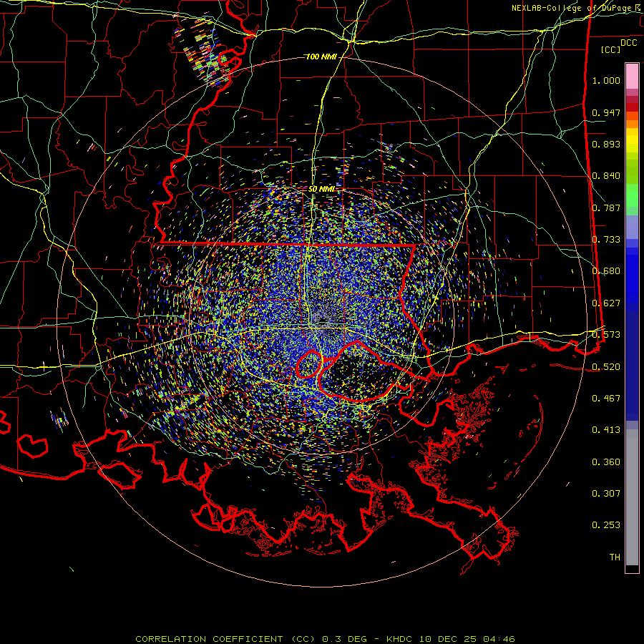Click the 0.627 scale value
The width and height of the screenshot is (644, 644).
coord(606,303)
